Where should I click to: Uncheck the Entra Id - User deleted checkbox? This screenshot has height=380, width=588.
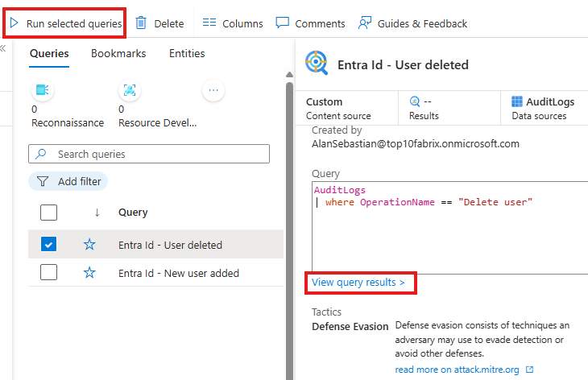[x=49, y=244]
